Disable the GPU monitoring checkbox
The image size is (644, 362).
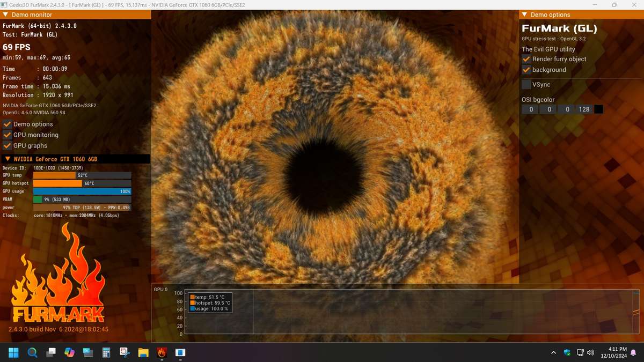point(8,135)
